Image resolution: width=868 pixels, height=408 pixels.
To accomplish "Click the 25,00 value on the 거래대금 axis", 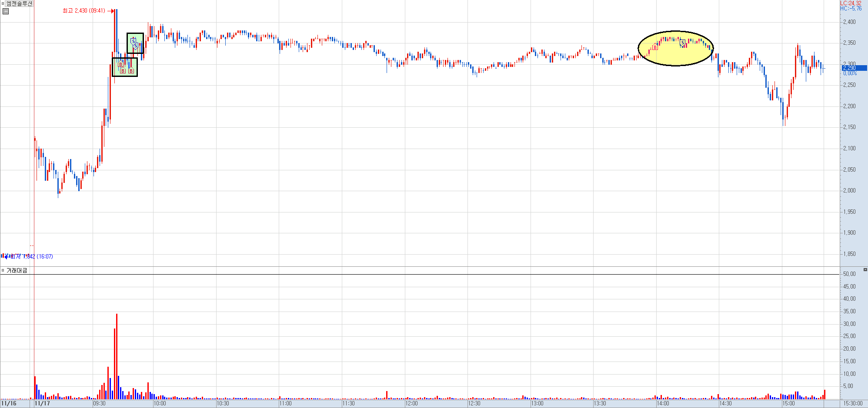I will click(x=849, y=336).
